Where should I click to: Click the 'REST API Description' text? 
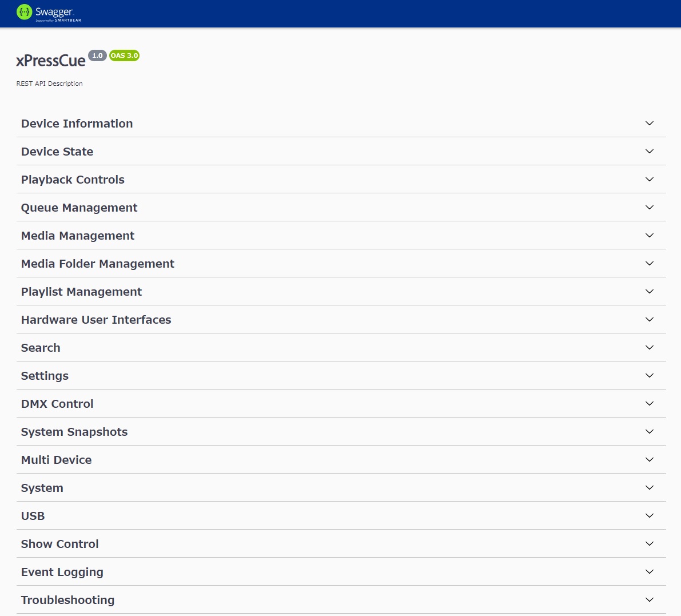coord(50,84)
